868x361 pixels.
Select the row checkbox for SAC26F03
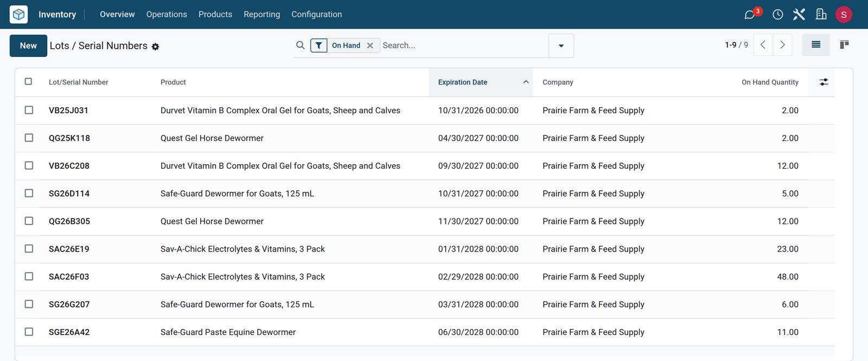[x=29, y=276]
